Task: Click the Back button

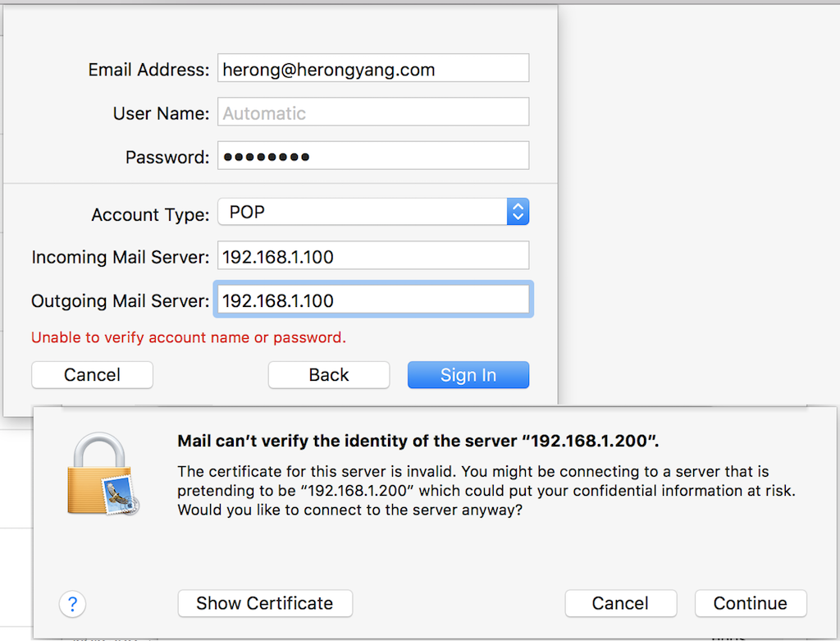Action: (328, 375)
